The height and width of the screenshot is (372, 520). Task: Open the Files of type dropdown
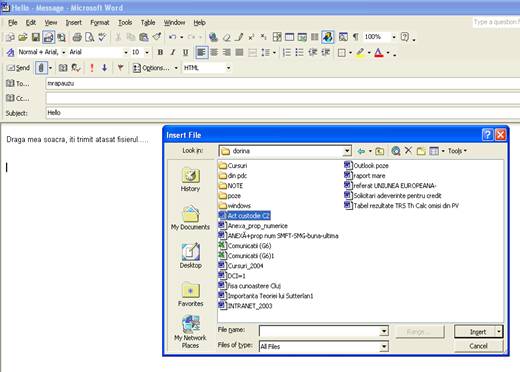pos(384,347)
